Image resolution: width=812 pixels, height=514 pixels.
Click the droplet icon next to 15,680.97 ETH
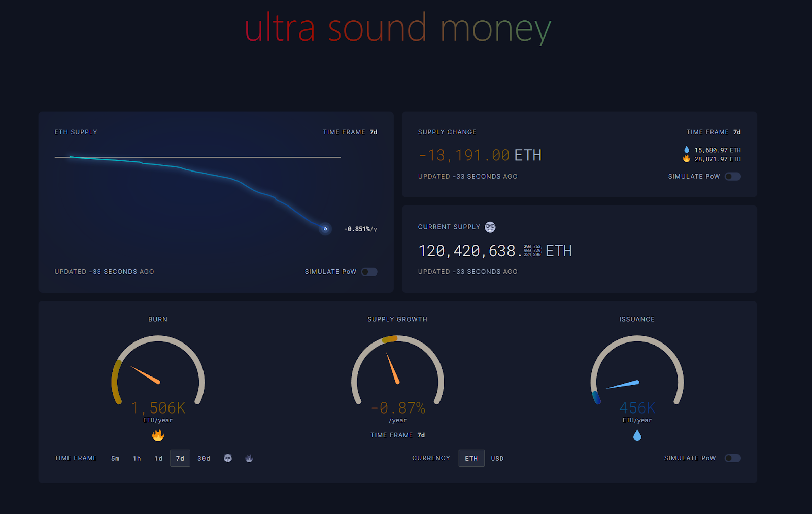(687, 150)
